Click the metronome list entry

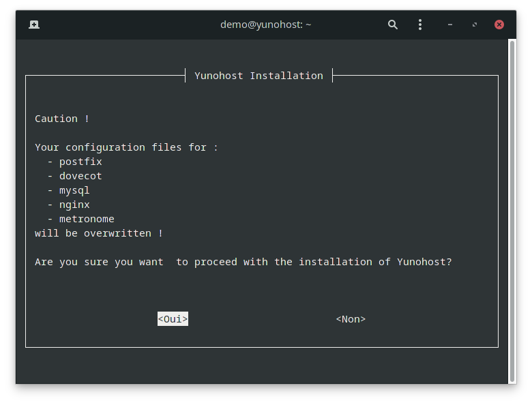coord(87,219)
